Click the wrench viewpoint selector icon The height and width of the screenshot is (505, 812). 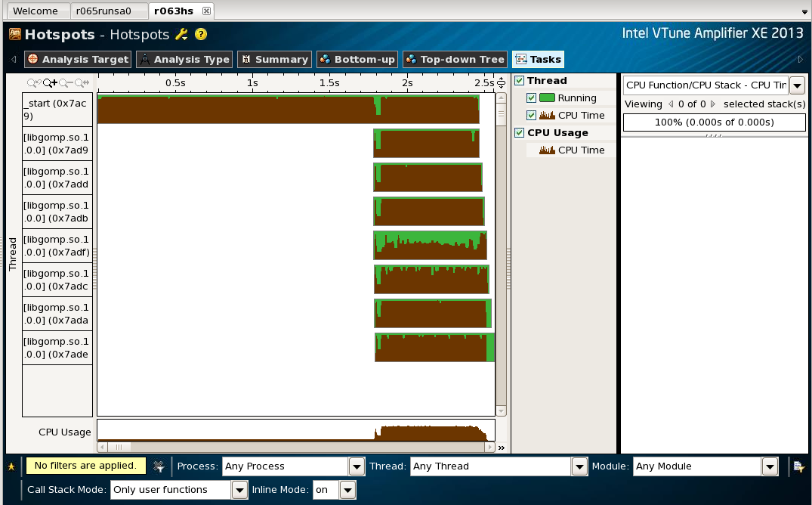tap(181, 34)
